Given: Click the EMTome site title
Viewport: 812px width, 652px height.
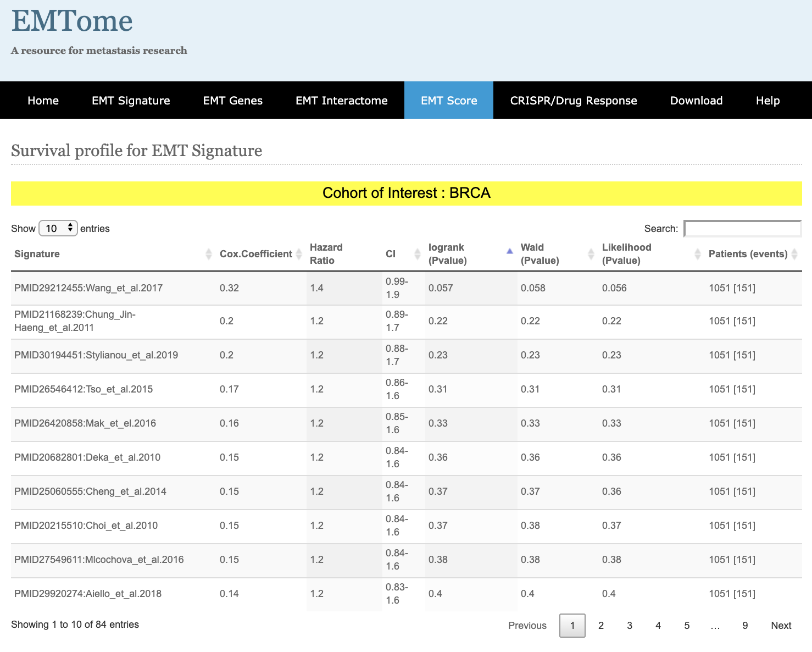Looking at the screenshot, I should (72, 21).
